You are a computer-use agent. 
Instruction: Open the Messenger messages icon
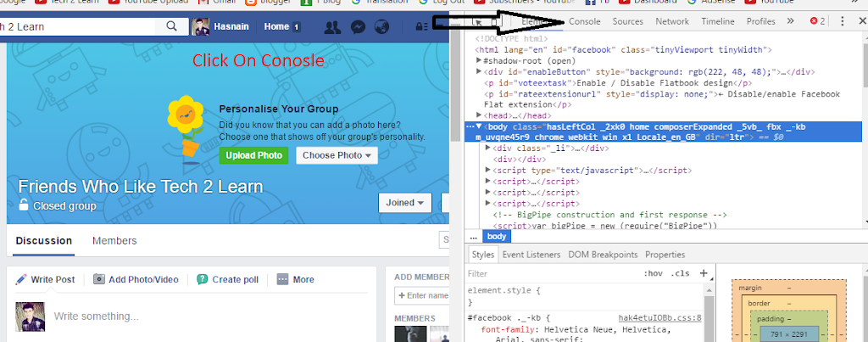point(358,26)
